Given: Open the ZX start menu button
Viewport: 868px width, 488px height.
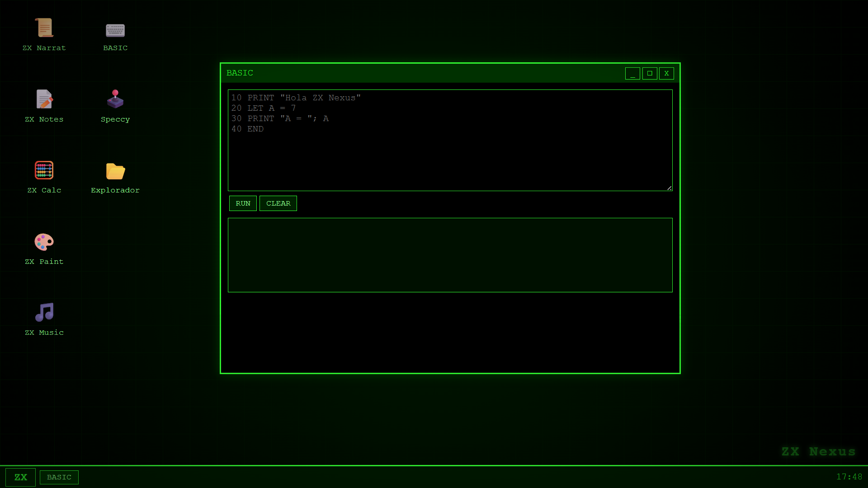Looking at the screenshot, I should point(20,477).
